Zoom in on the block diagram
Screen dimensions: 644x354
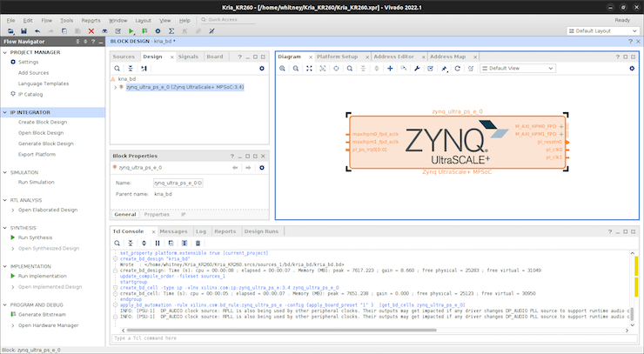[282, 69]
